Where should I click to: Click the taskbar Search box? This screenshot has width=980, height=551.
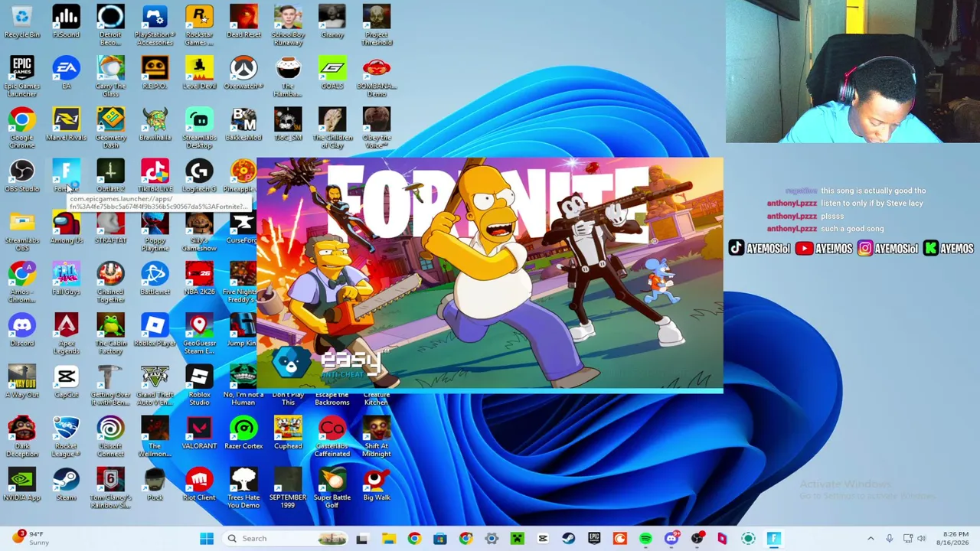285,538
